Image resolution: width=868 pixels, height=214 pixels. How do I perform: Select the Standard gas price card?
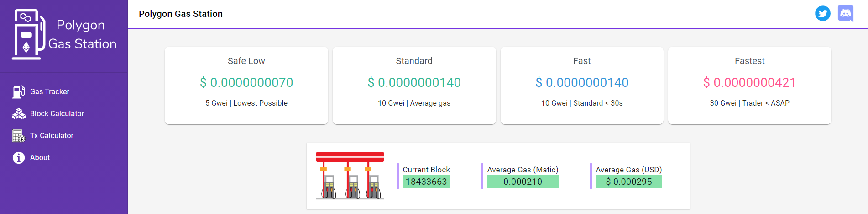(414, 86)
